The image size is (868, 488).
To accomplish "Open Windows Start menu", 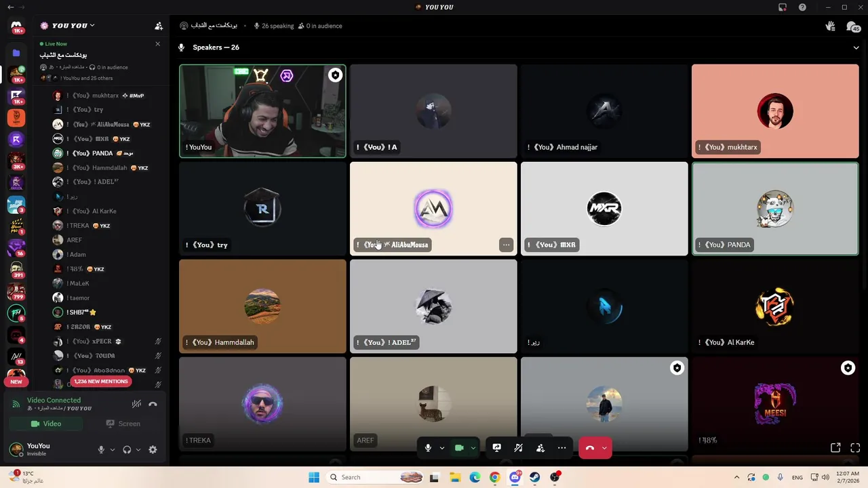I will point(314,477).
